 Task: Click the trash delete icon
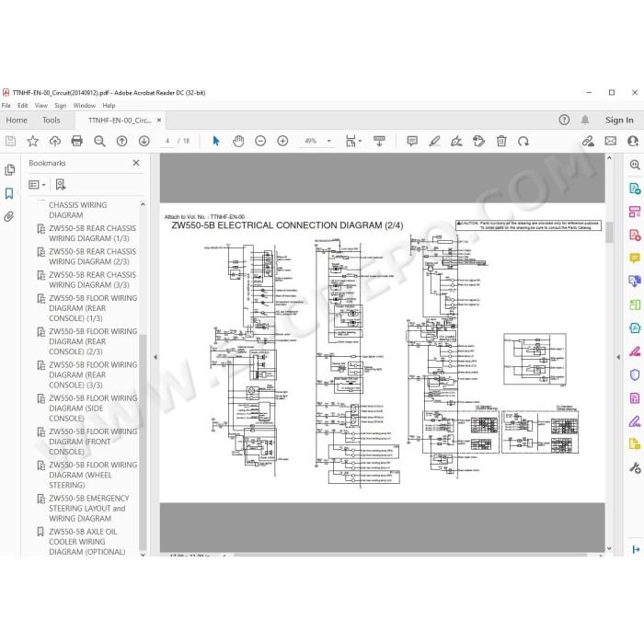click(501, 142)
